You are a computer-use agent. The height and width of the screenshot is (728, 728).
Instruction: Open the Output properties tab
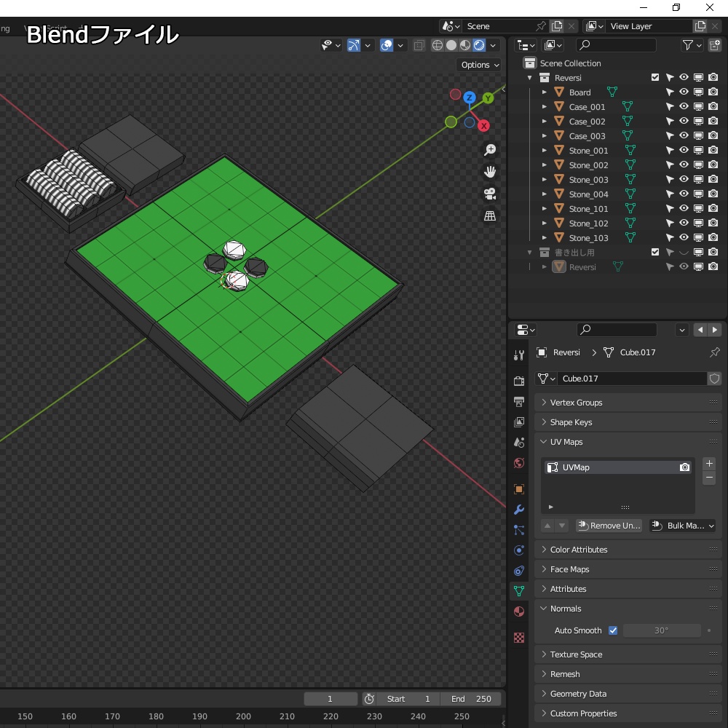518,402
